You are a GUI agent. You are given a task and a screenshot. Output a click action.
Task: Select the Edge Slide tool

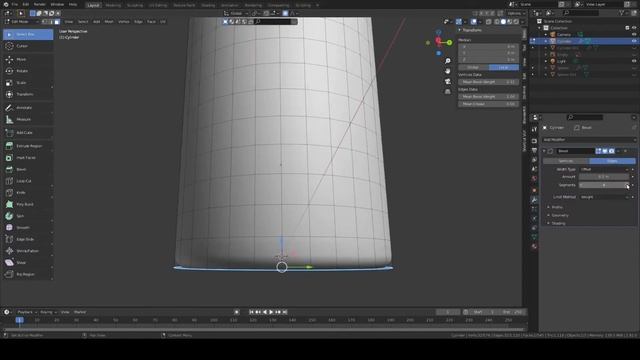[28, 239]
